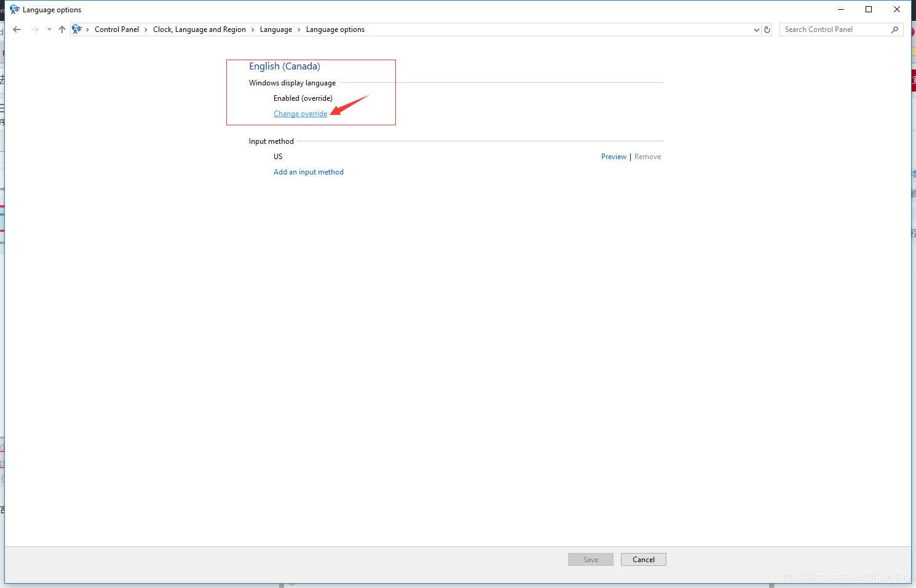Select Clock, Language and Region breadcrumb
Image resolution: width=916 pixels, height=588 pixels.
point(199,29)
